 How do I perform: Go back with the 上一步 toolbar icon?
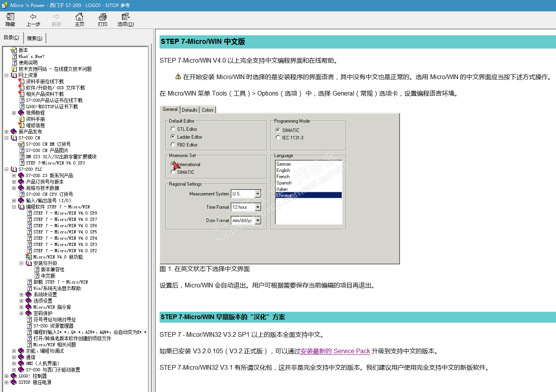tap(33, 20)
